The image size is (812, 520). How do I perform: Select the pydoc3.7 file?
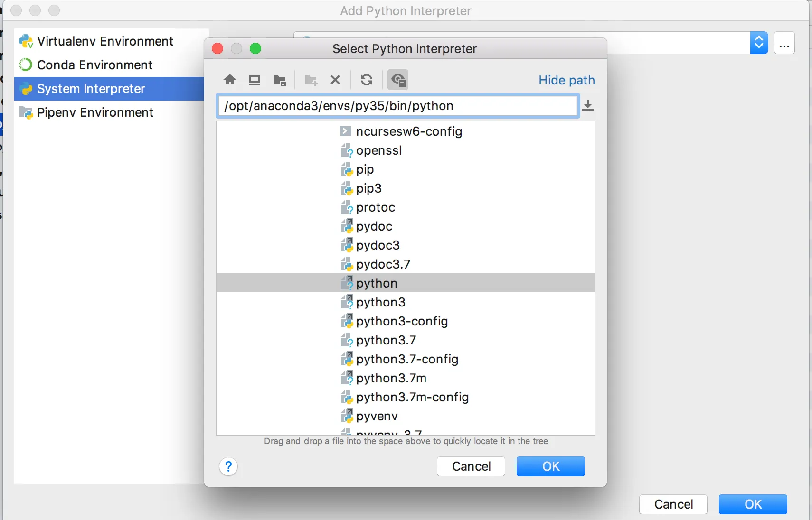pyautogui.click(x=406, y=264)
